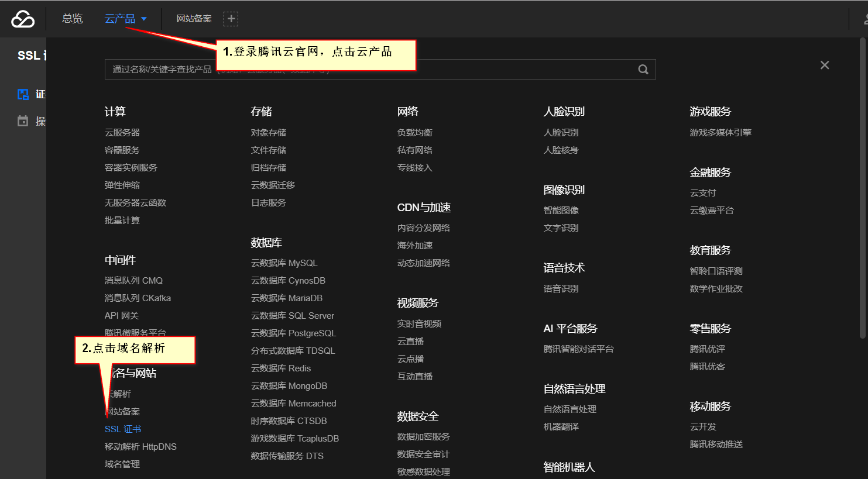Open 互动直播 link

[415, 377]
